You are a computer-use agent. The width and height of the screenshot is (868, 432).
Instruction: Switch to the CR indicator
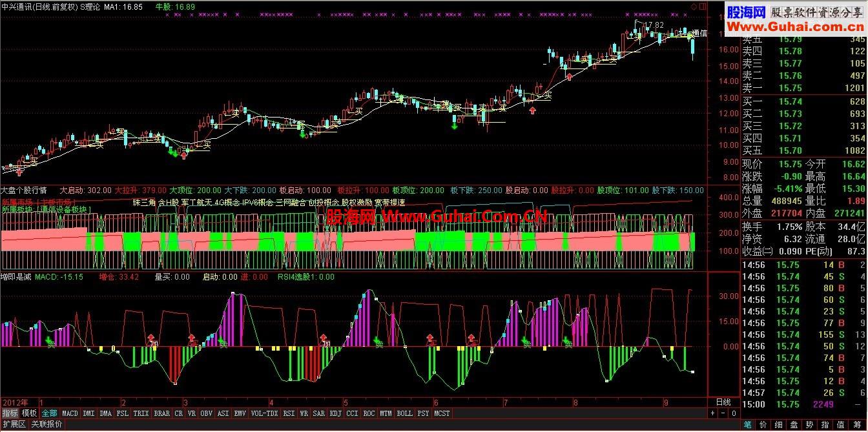pos(179,413)
